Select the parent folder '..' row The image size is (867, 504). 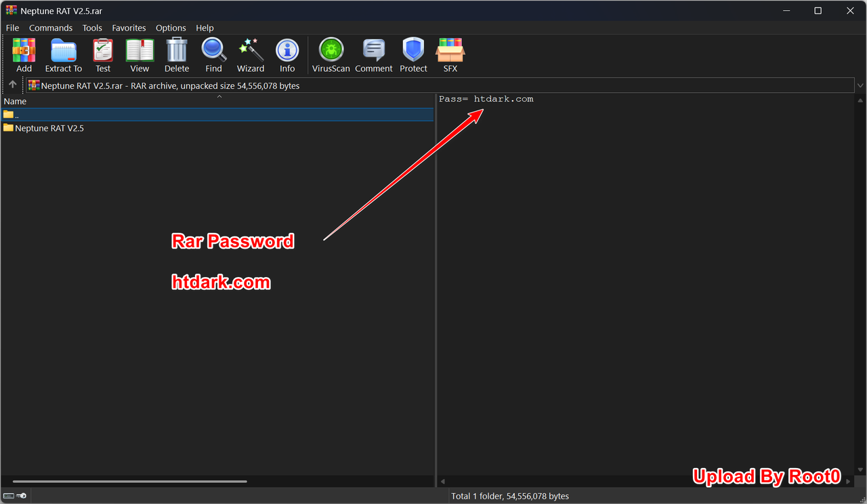(x=217, y=115)
